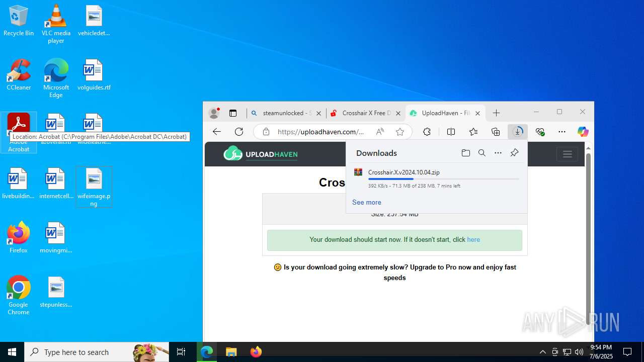Viewport: 644px width, 362px height.
Task: Select internetcell... document on desktop
Action: tap(56, 184)
